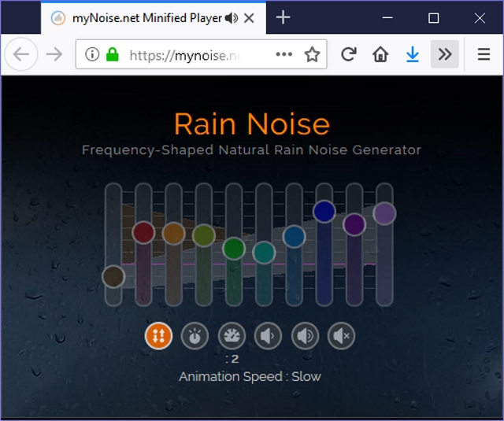Click the red slider knob

[143, 232]
